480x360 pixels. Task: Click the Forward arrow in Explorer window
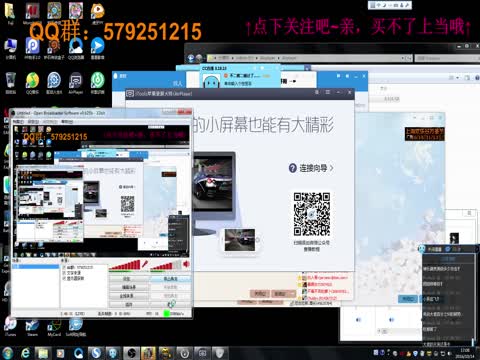click(x=199, y=59)
